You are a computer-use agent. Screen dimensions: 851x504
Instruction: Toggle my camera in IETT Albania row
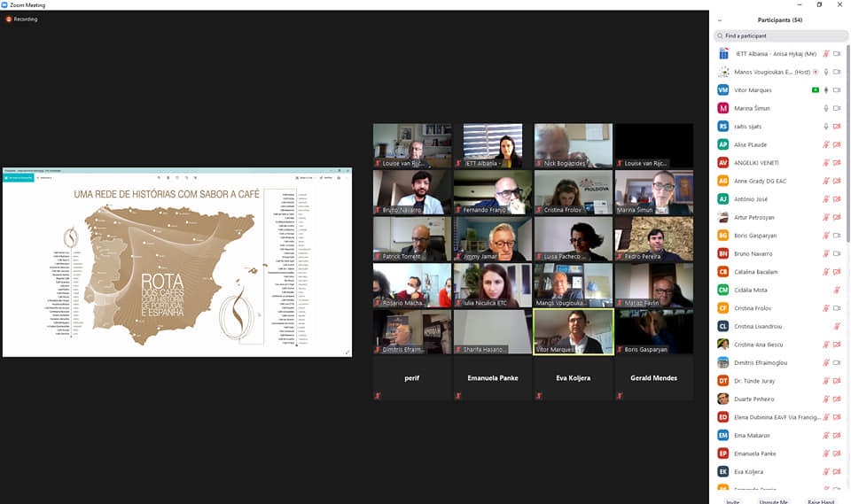pos(837,54)
